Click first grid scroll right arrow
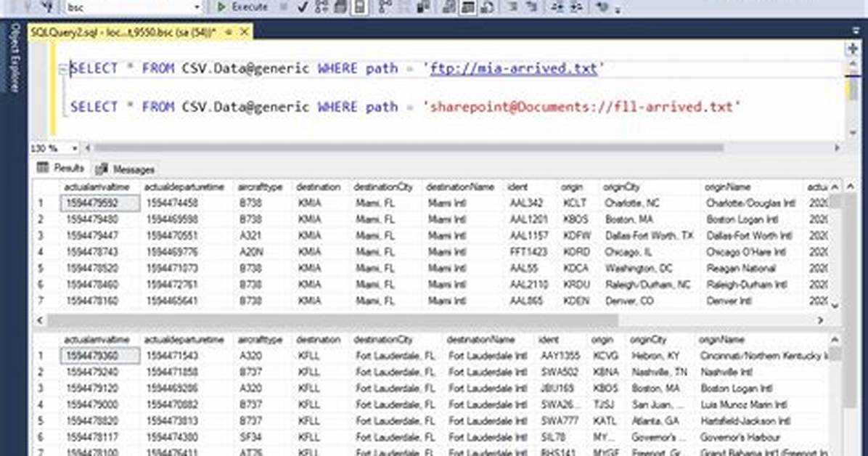 820,320
